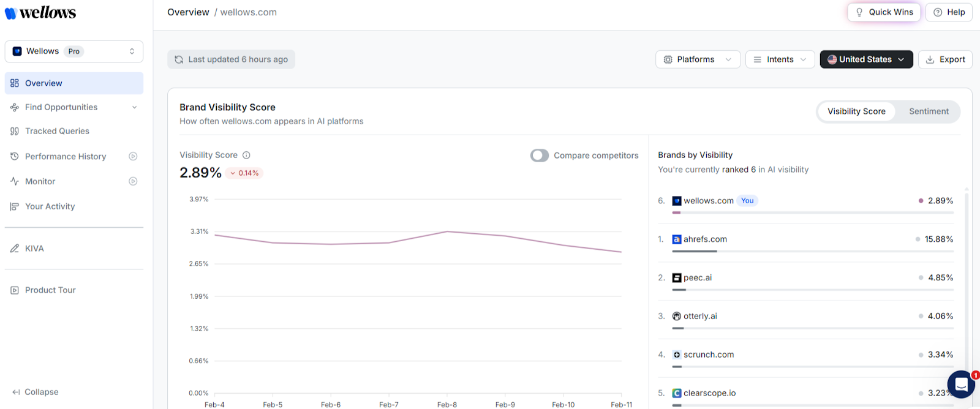This screenshot has height=409, width=980.
Task: Click the KIVA pencil icon
Action: pos(15,249)
